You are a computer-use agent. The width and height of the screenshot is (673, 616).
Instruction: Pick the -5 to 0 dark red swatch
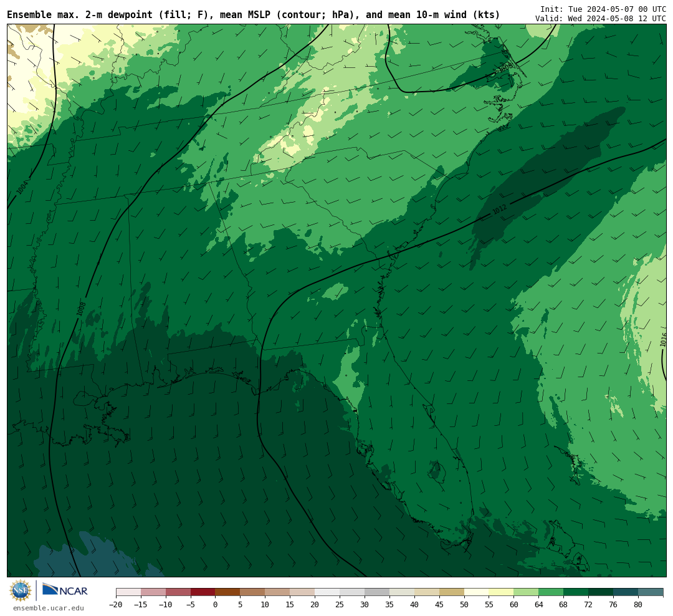pos(203,592)
